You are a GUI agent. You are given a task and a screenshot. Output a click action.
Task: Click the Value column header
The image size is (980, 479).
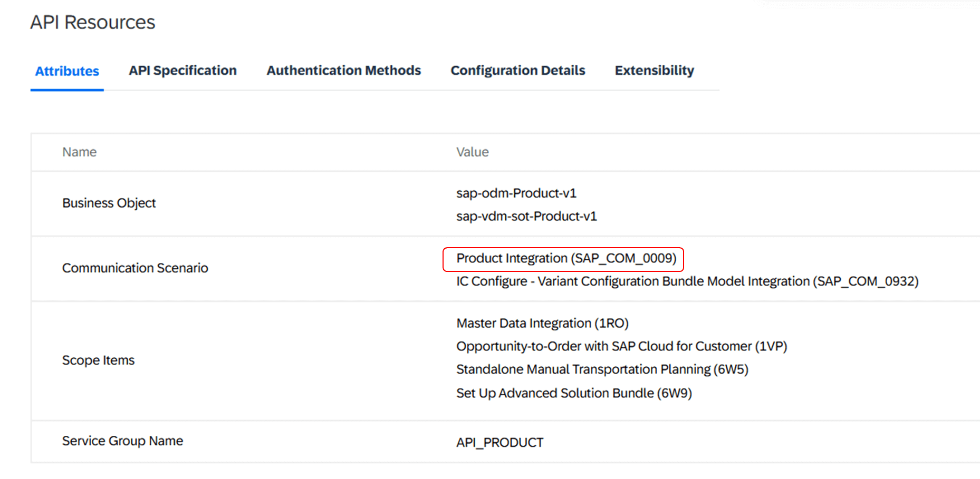pos(472,152)
